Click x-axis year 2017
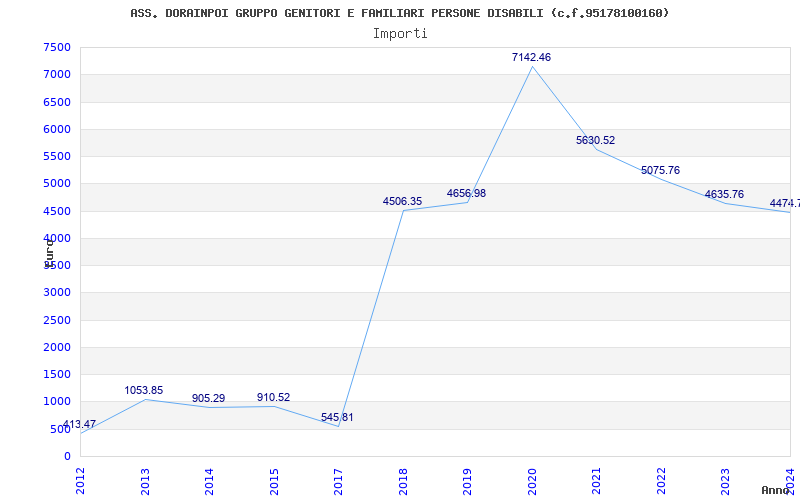The height and width of the screenshot is (500, 800). click(x=338, y=481)
